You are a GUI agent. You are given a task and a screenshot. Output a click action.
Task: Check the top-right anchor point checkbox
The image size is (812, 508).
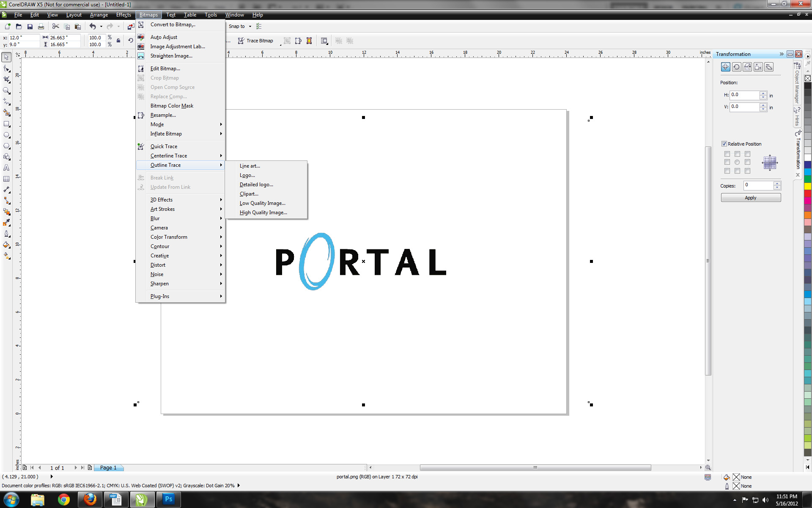coord(747,154)
